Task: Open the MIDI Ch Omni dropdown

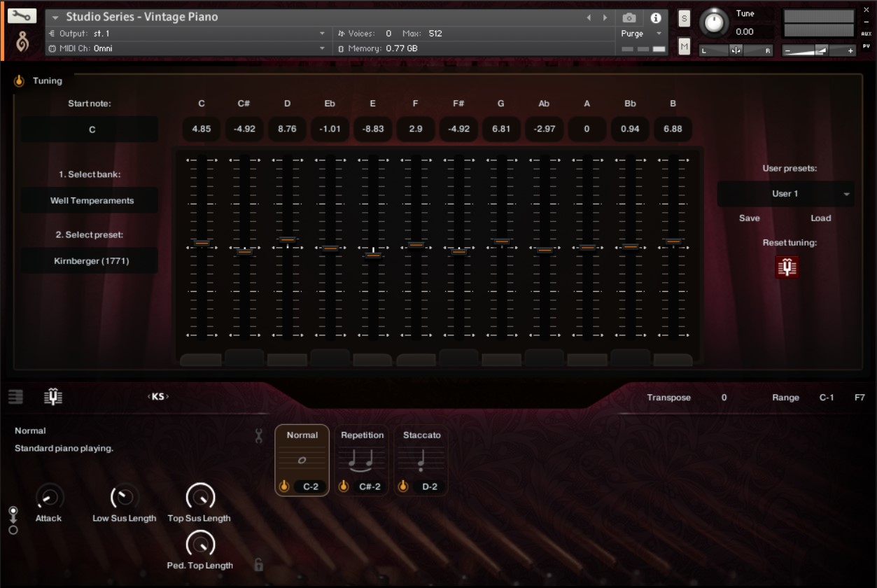Action: pos(187,48)
